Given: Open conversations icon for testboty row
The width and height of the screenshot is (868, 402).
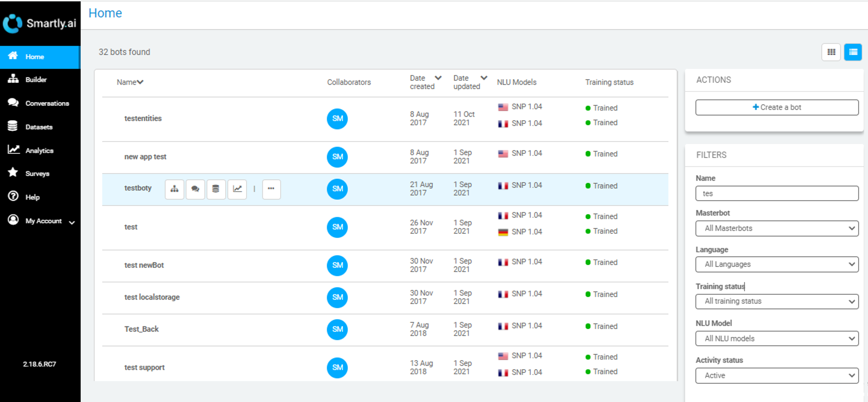Looking at the screenshot, I should click(195, 189).
